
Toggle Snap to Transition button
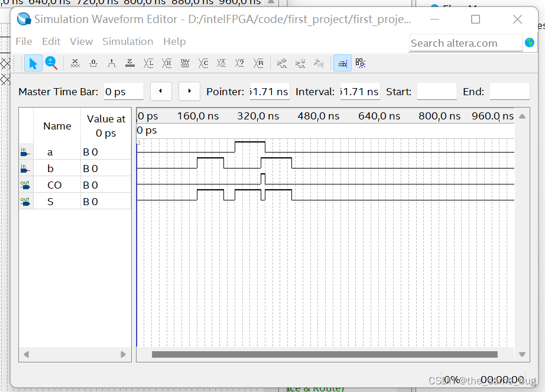click(x=342, y=63)
